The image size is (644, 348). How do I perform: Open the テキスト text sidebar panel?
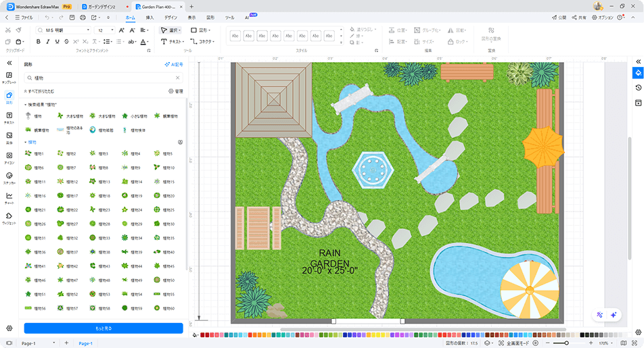[x=9, y=118]
